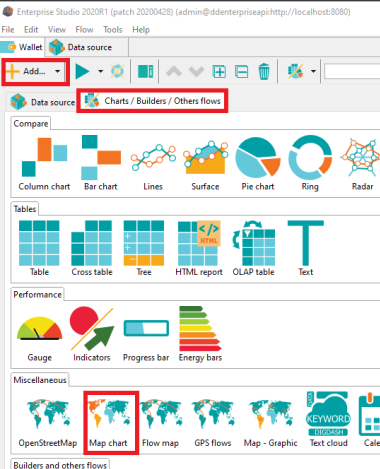Select the Energy bars icon
Screen dimensions: 380x469
click(x=200, y=328)
